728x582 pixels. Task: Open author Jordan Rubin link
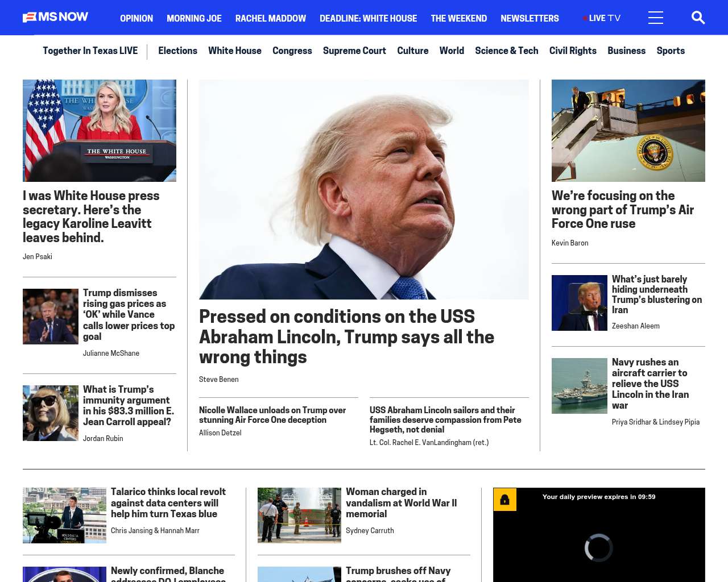tap(103, 439)
